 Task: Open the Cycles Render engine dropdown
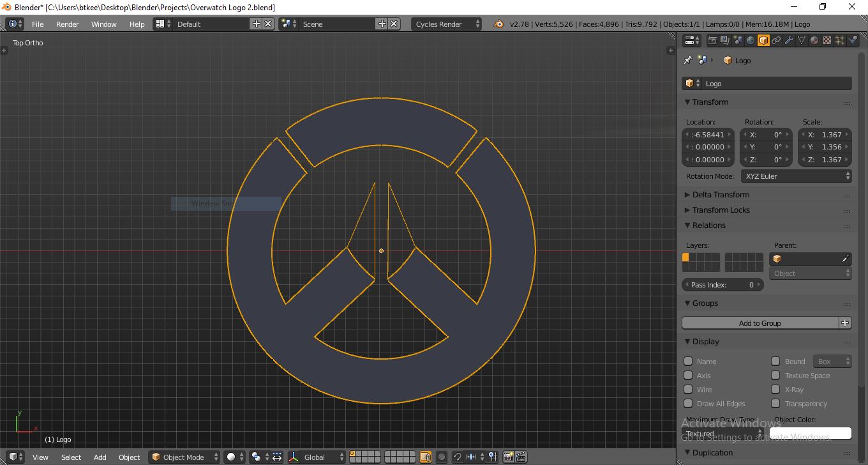[447, 24]
